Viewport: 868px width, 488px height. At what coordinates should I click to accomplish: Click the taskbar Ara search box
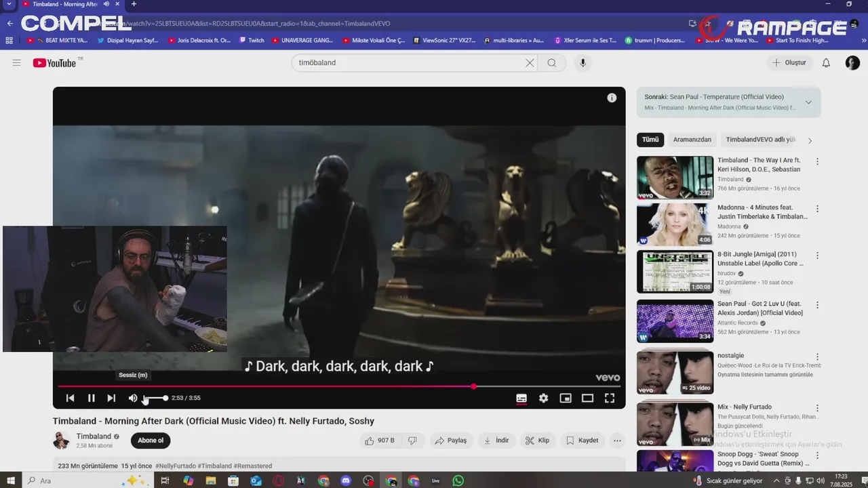tap(88, 481)
